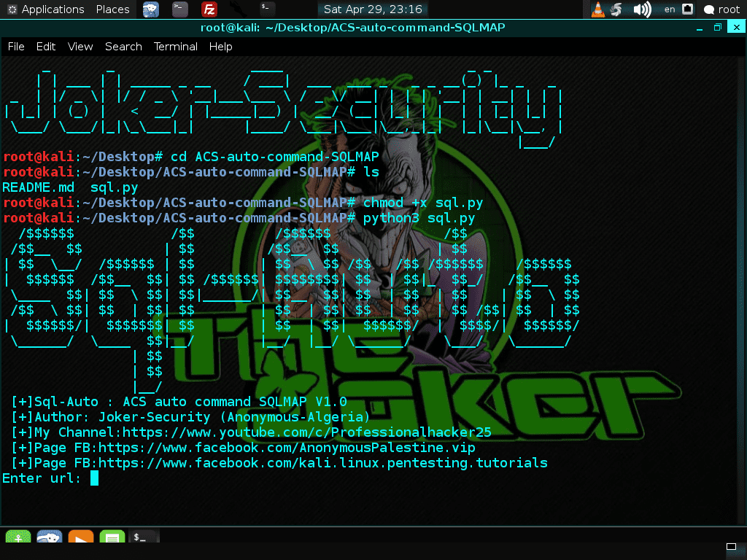Switch the keyboard layout indicator 'en'
Viewport: 747px width, 560px height.
669,9
